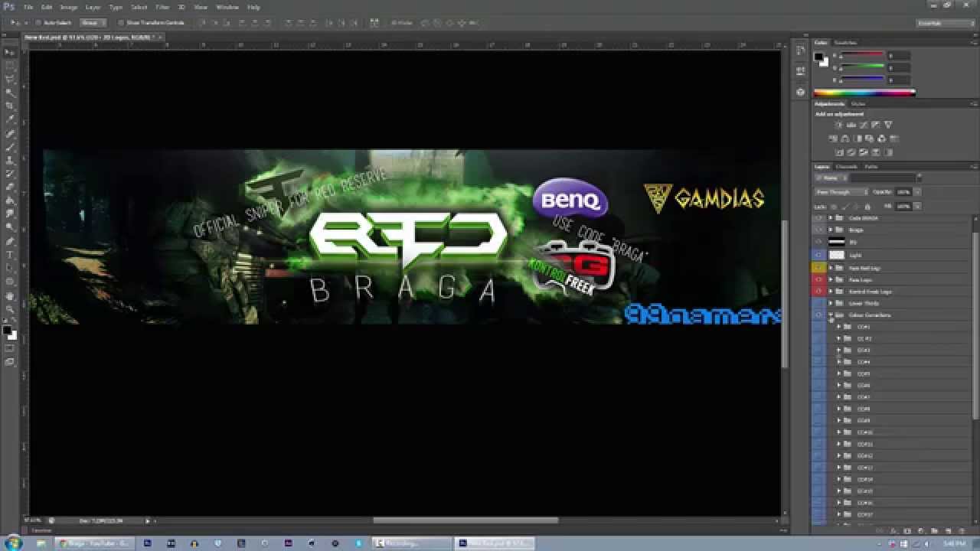Image resolution: width=980 pixels, height=551 pixels.
Task: Hide the Kontrol Freek Logo group
Action: click(x=819, y=292)
